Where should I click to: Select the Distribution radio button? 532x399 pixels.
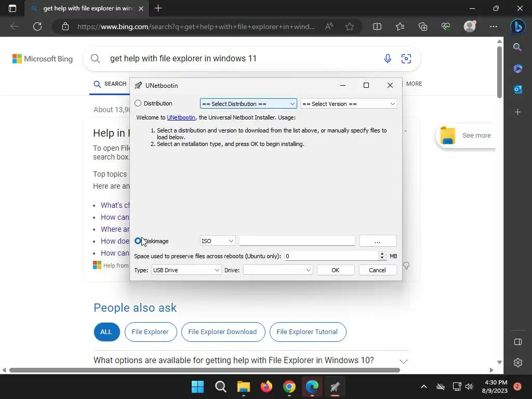click(x=138, y=103)
